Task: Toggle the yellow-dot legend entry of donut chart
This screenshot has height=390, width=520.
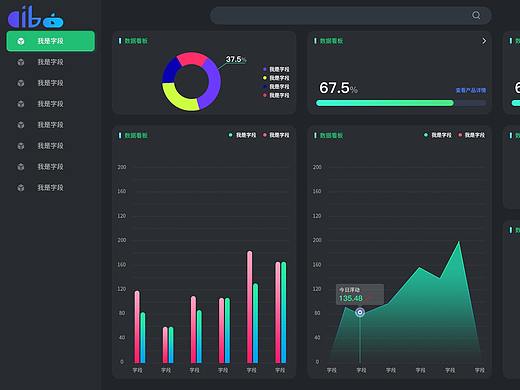Action: (x=276, y=78)
